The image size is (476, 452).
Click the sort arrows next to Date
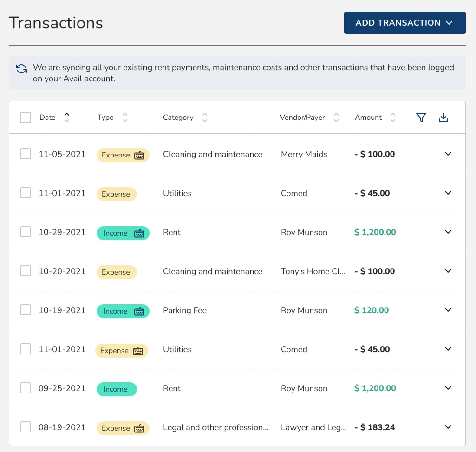coord(66,118)
